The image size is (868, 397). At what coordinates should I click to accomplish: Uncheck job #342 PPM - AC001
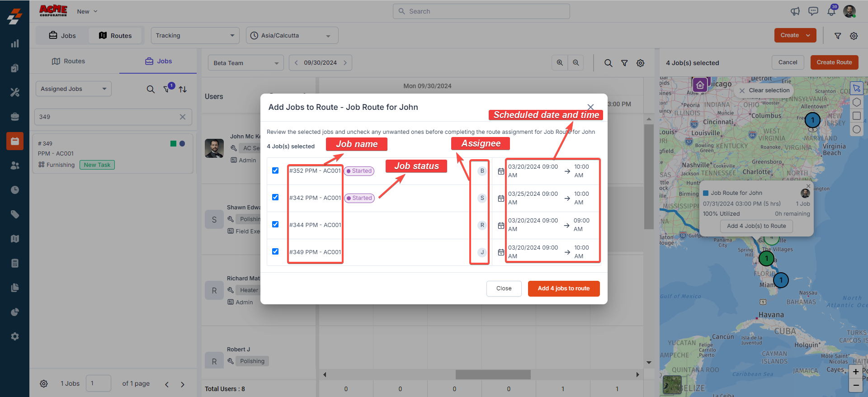[x=275, y=197]
